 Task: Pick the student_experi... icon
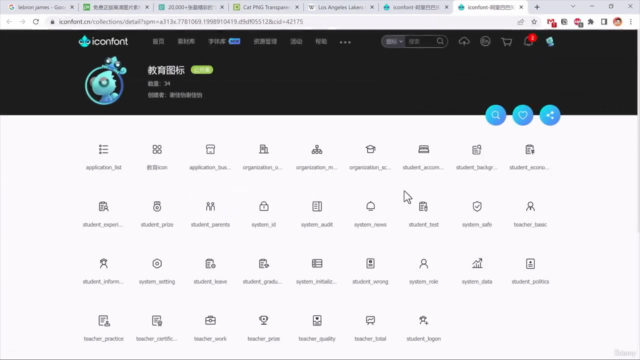[x=104, y=207]
